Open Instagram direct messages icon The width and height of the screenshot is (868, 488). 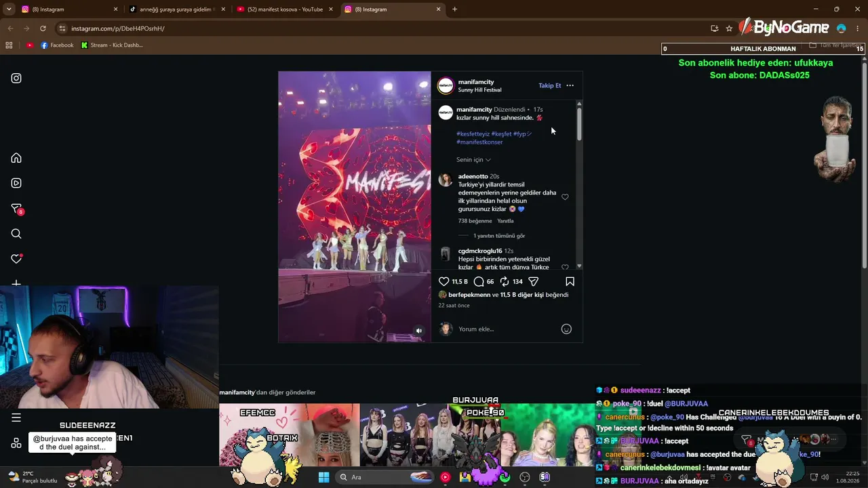click(16, 209)
